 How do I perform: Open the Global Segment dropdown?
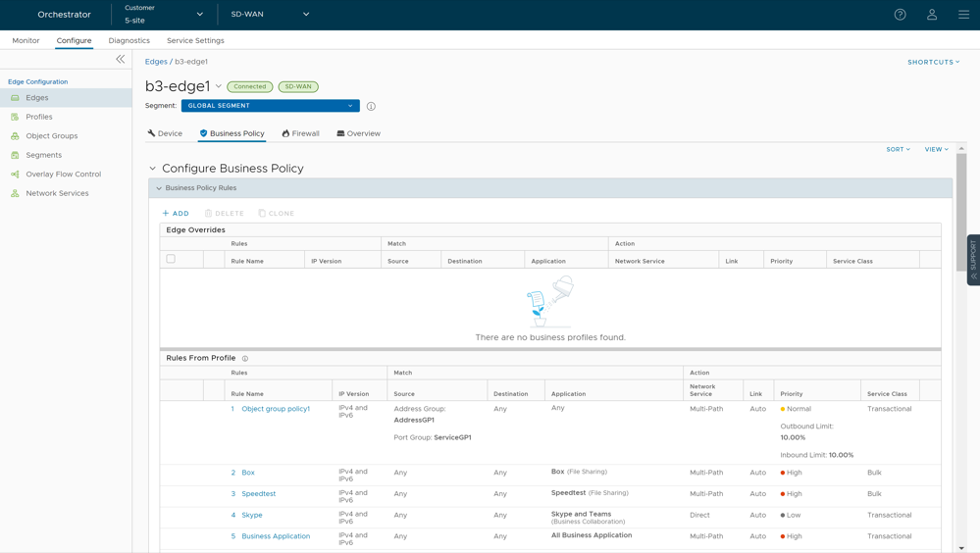pos(270,106)
